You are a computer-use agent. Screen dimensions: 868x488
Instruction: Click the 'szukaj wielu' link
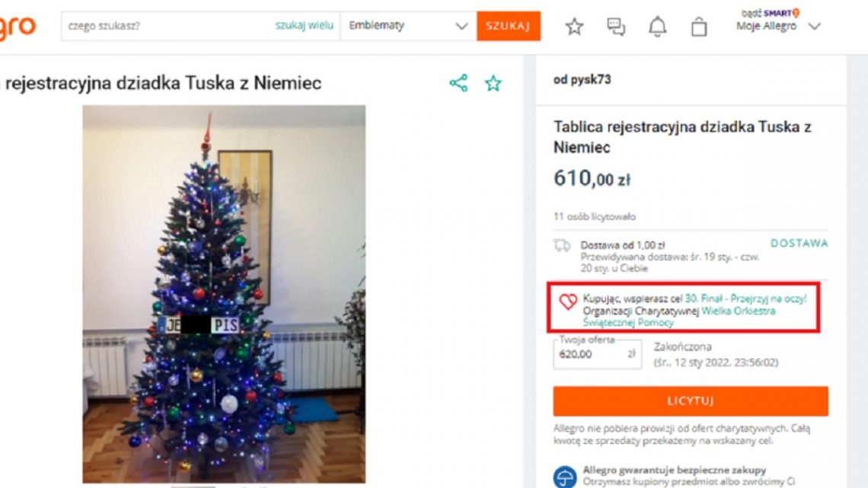pos(304,25)
